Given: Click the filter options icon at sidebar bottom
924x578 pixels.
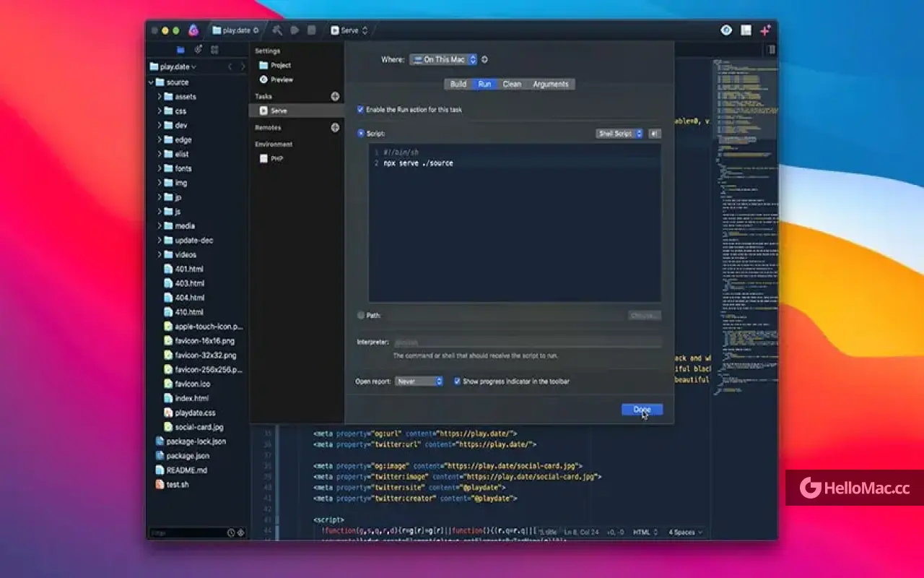Looking at the screenshot, I should pyautogui.click(x=240, y=532).
